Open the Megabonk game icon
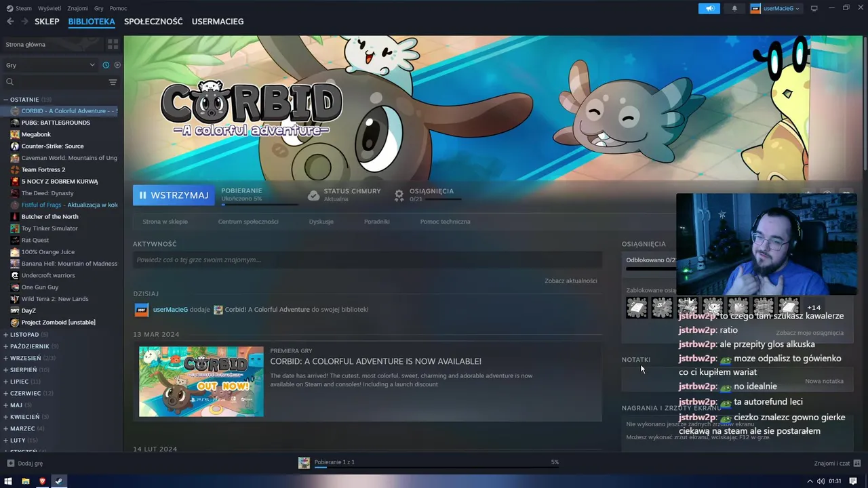Image resolution: width=868 pixels, height=488 pixels. click(x=15, y=134)
